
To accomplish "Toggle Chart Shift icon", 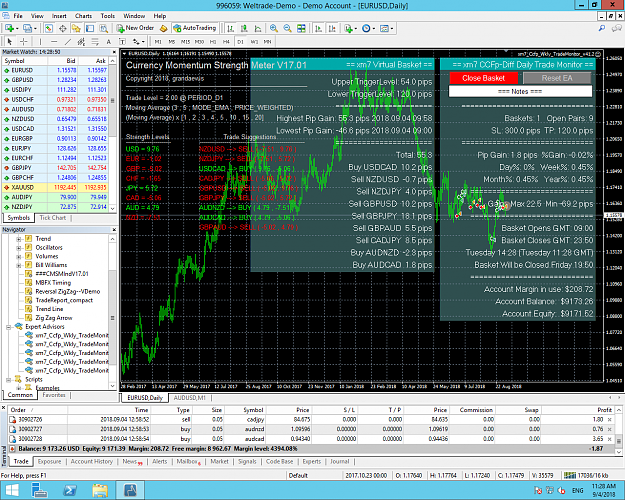I will click(x=332, y=28).
